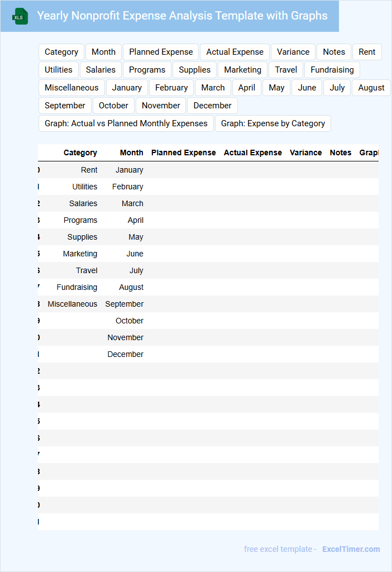This screenshot has width=392, height=572.
Task: Choose the Fundraising tag
Action: pyautogui.click(x=332, y=70)
